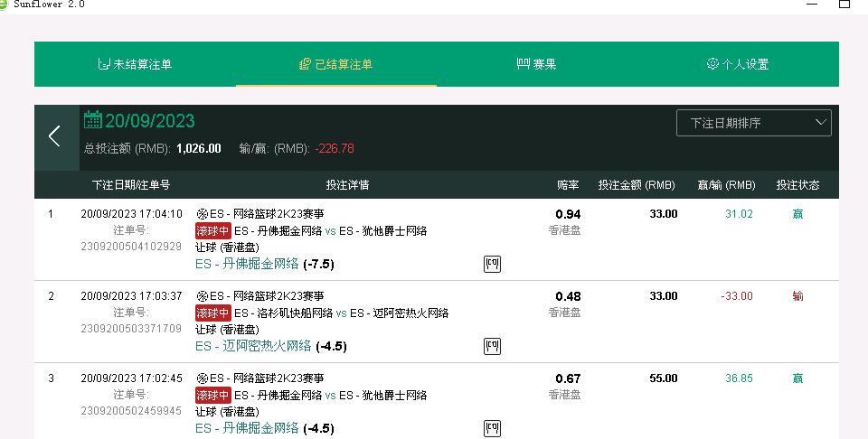The image size is (868, 439).
Task: Click the gear icon beside 个人设置
Action: tap(713, 63)
